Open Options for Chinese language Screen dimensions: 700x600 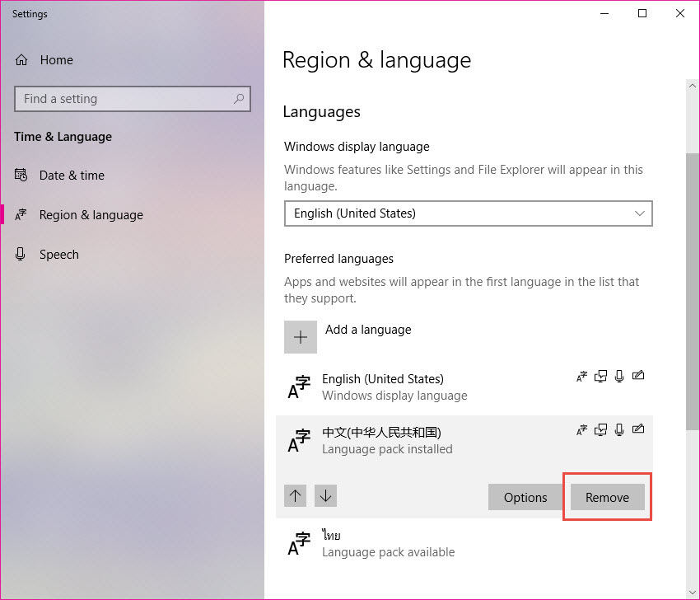click(x=525, y=497)
